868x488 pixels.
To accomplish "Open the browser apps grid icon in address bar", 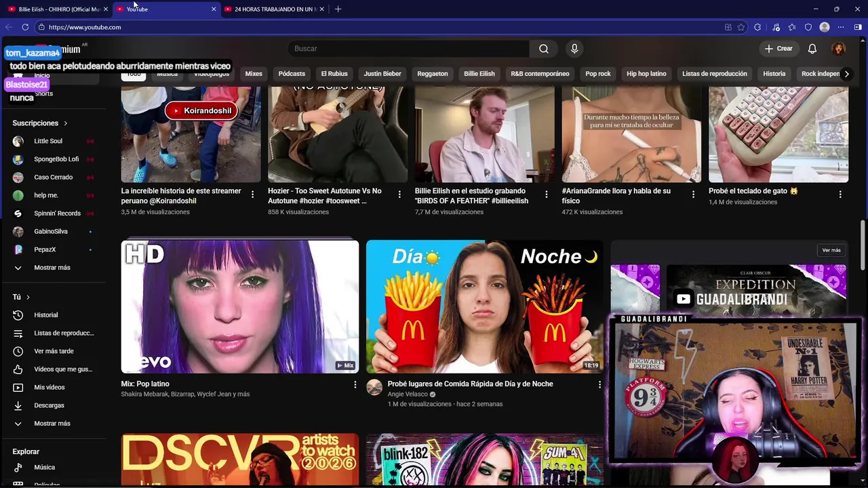I will (x=728, y=27).
